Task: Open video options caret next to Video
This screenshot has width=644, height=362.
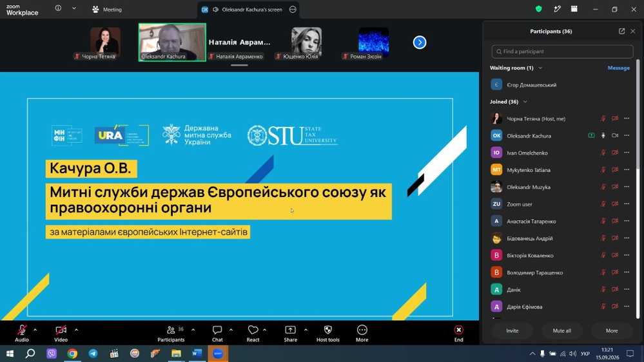Action: pyautogui.click(x=76, y=330)
